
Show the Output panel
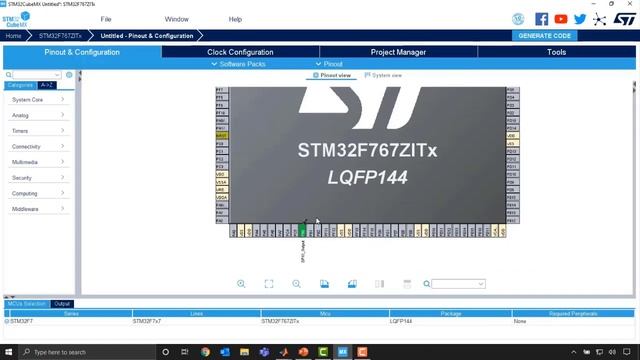click(62, 304)
